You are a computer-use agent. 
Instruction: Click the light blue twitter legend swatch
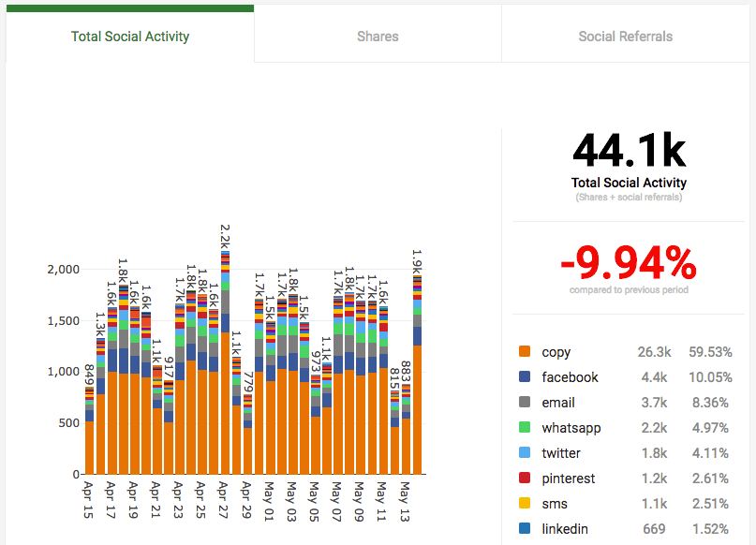pos(525,452)
